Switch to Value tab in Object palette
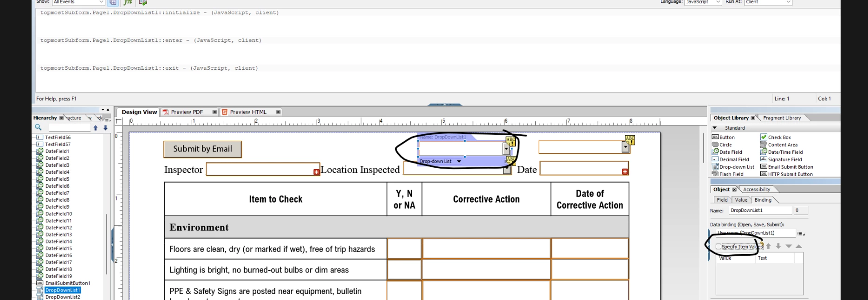 tap(741, 200)
